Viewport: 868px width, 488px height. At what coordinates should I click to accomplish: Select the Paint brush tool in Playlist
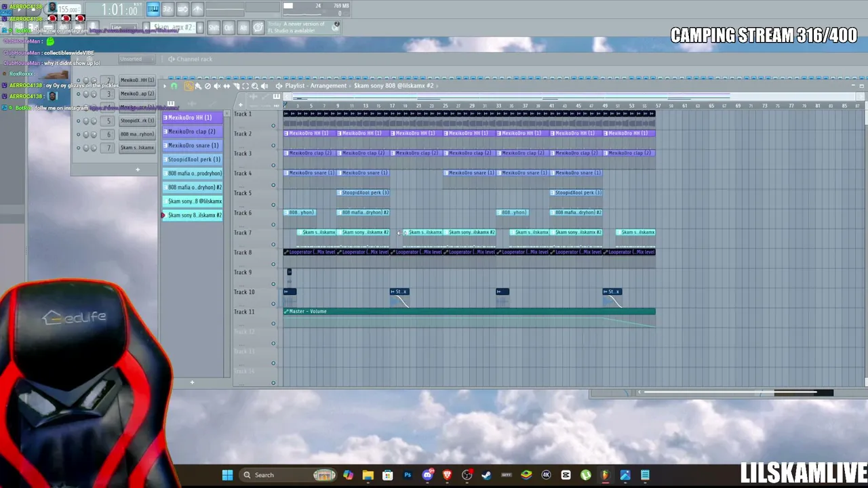[x=198, y=86]
